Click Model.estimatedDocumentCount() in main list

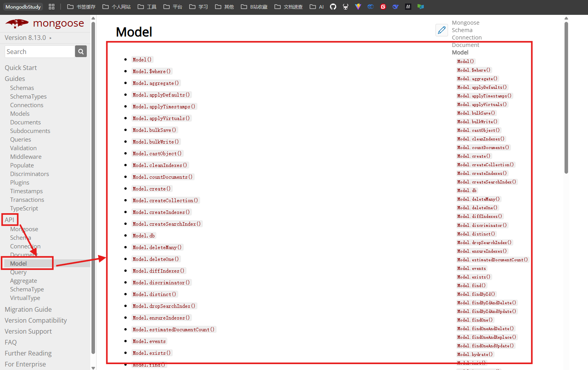174,329
